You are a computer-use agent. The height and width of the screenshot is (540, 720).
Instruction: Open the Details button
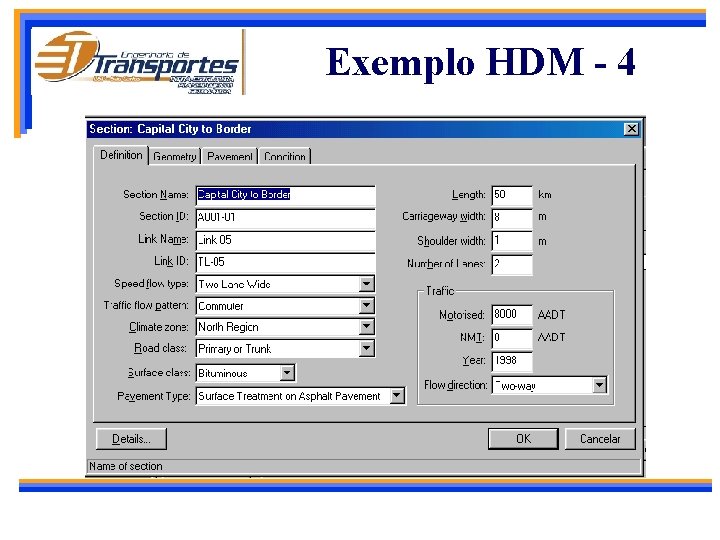coord(131,439)
